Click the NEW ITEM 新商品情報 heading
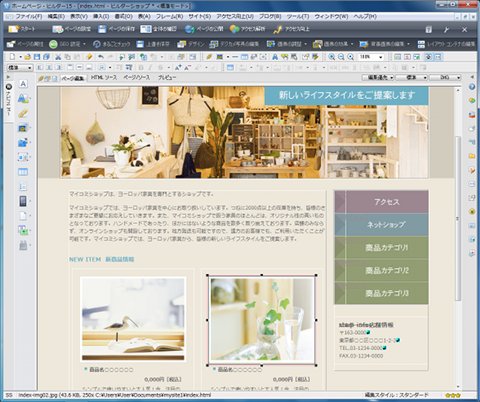 pyautogui.click(x=102, y=259)
